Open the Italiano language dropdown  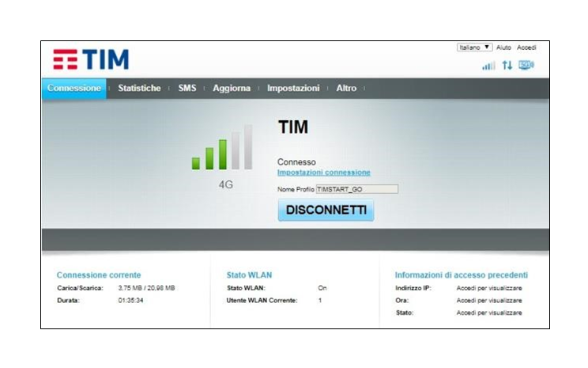[474, 47]
